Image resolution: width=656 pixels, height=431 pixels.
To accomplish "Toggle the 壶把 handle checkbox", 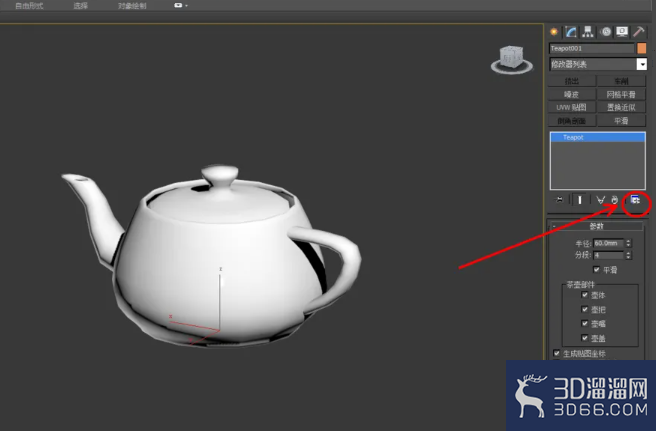I will pos(584,309).
